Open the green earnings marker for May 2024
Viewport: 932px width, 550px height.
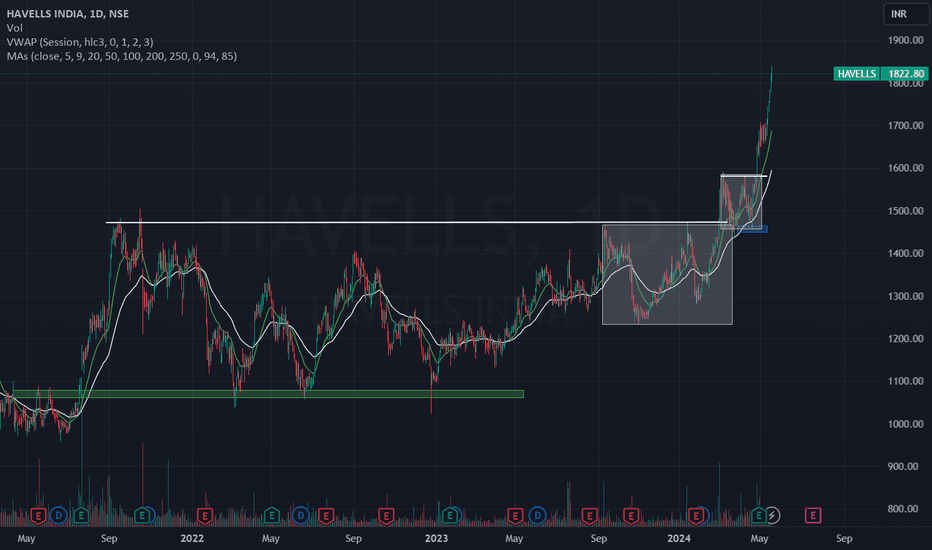758,516
